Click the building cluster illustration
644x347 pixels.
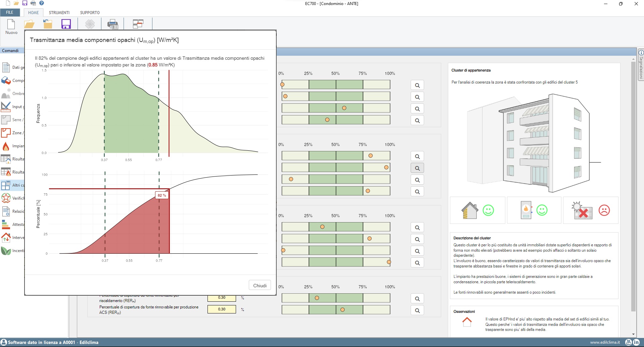534,143
